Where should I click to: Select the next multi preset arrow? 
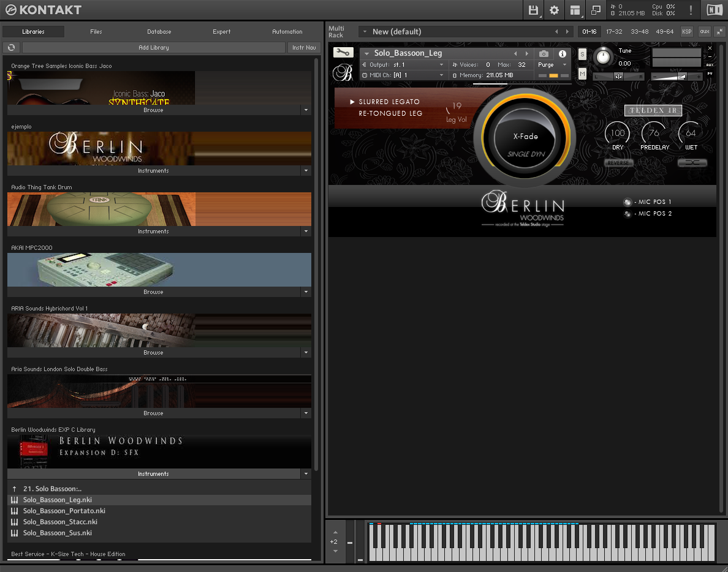point(567,32)
